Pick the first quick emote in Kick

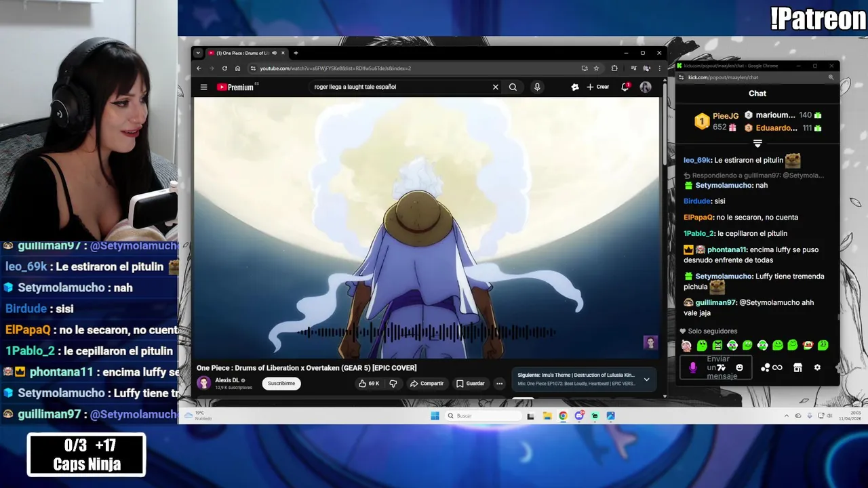click(x=687, y=346)
